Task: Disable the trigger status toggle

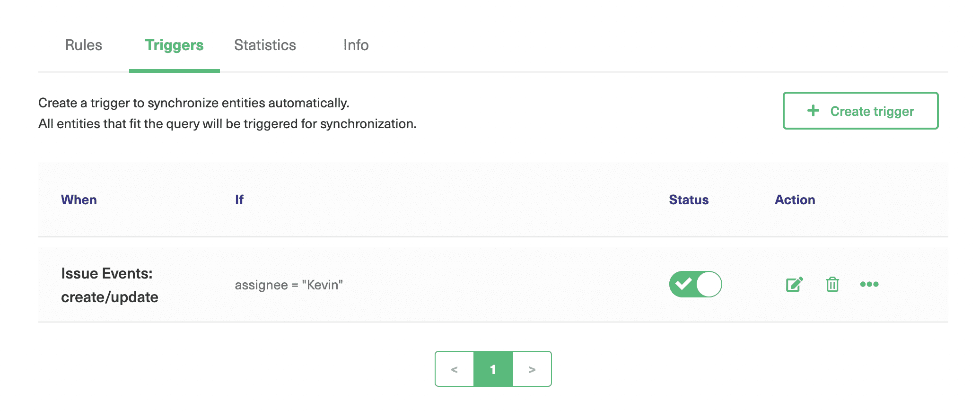Action: coord(695,284)
